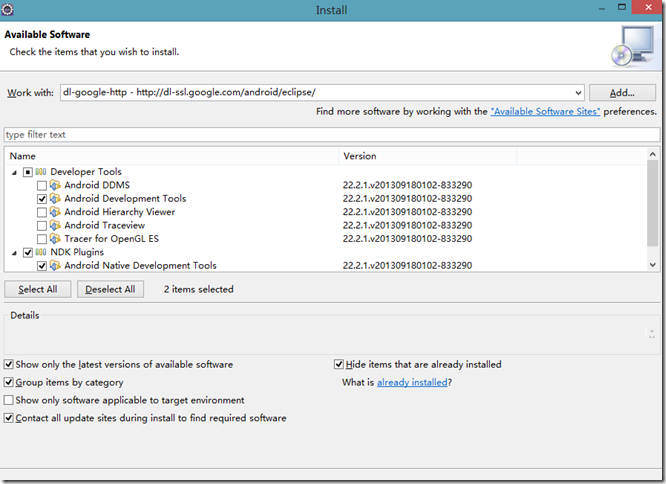Open the already installed link
This screenshot has width=666, height=484.
[412, 382]
